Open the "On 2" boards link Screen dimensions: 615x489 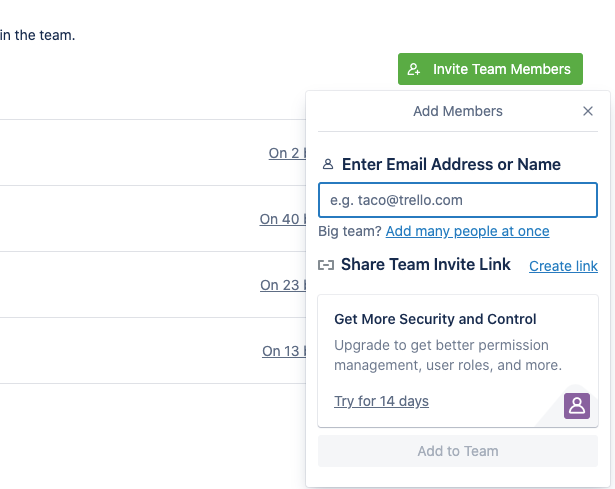tap(285, 153)
